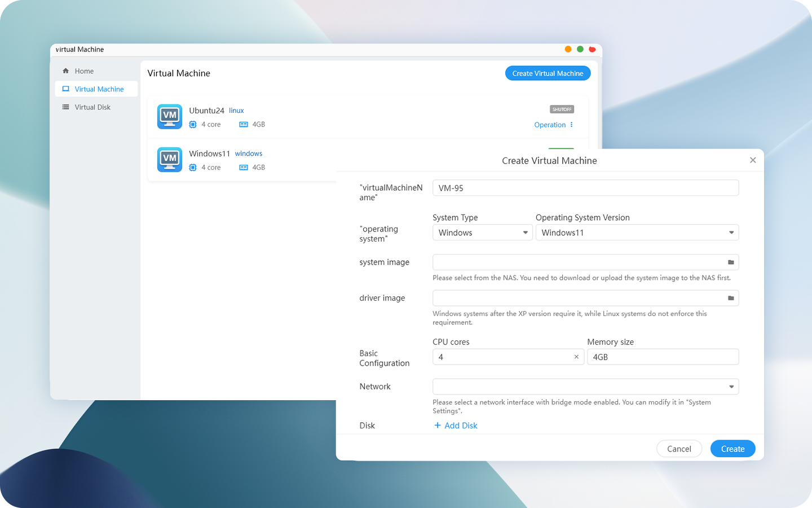Click Operation link for Ubuntu24
812x508 pixels.
pos(550,125)
